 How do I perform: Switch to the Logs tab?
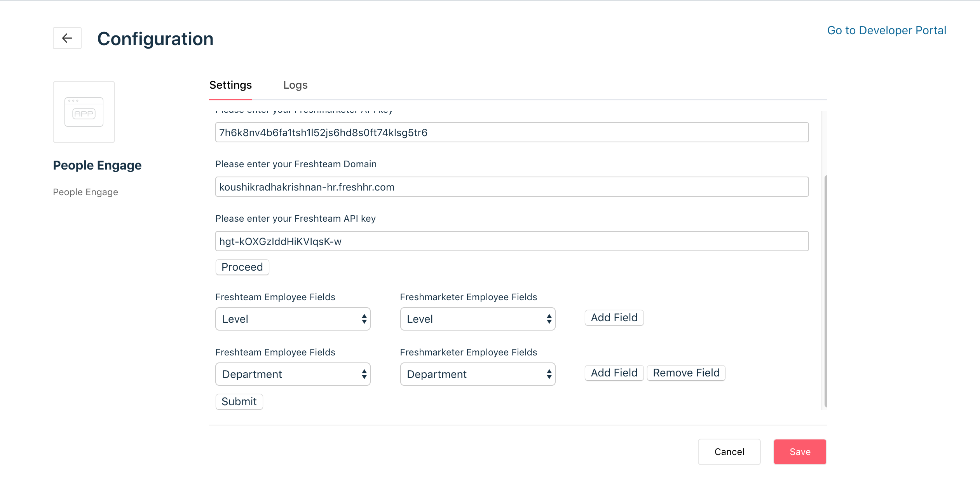[295, 85]
